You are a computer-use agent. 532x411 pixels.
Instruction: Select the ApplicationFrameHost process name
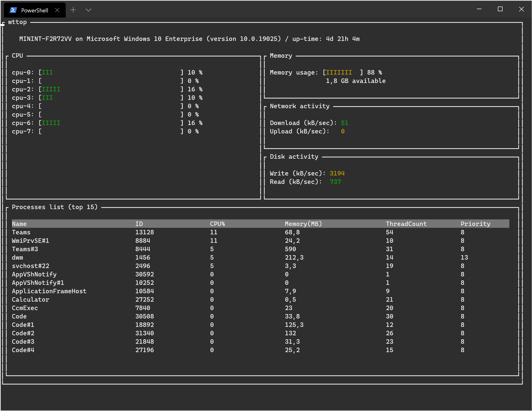click(49, 291)
